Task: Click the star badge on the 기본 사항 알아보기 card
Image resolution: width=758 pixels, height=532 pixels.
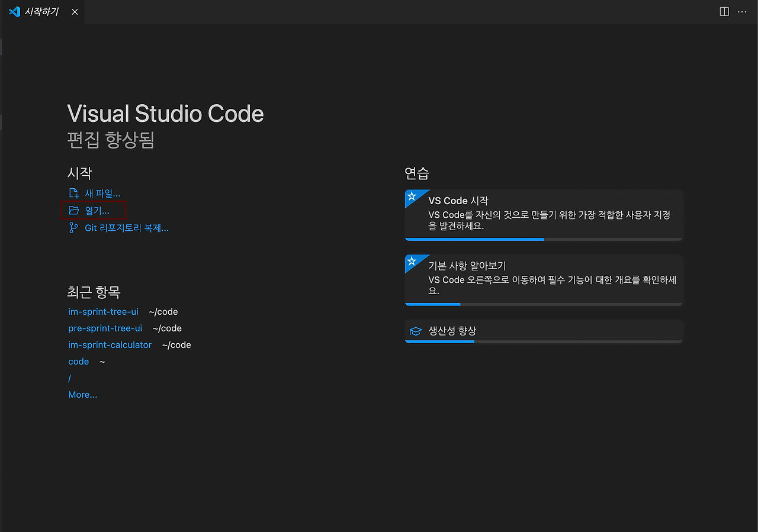Action: pyautogui.click(x=412, y=261)
